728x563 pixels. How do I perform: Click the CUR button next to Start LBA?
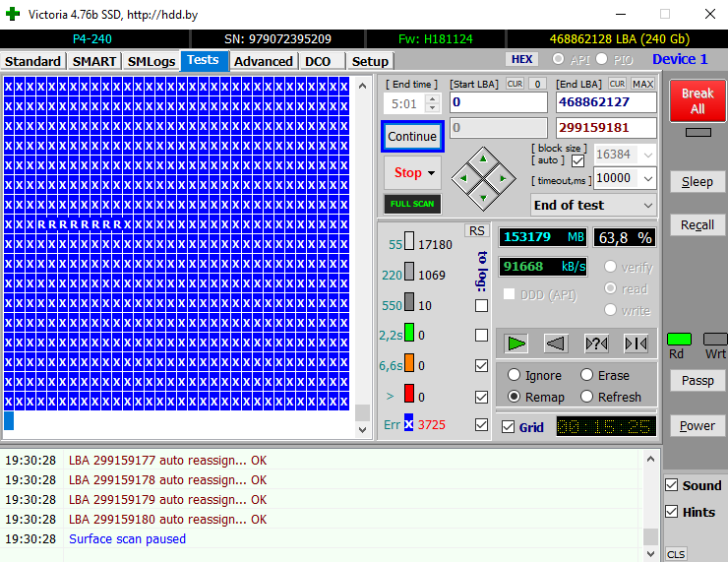[515, 84]
